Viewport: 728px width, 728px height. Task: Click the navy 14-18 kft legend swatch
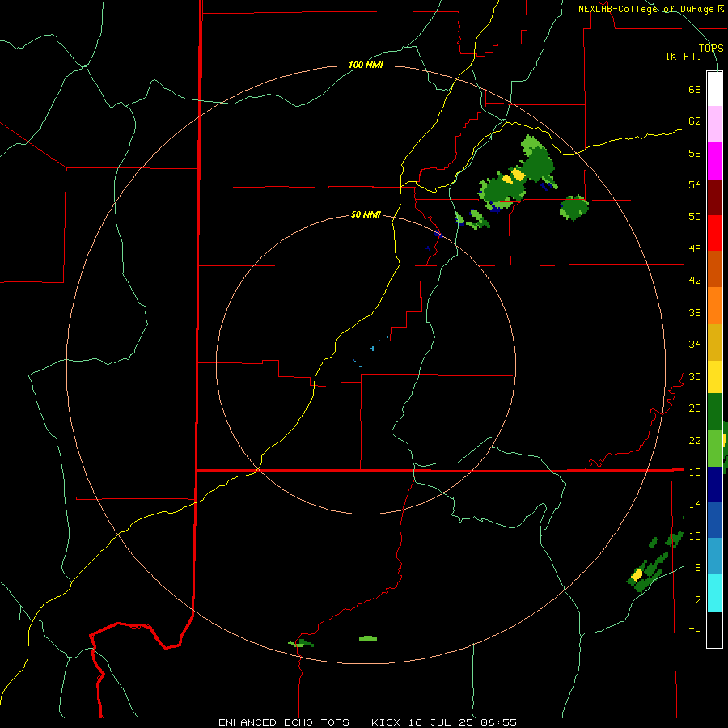click(x=714, y=485)
